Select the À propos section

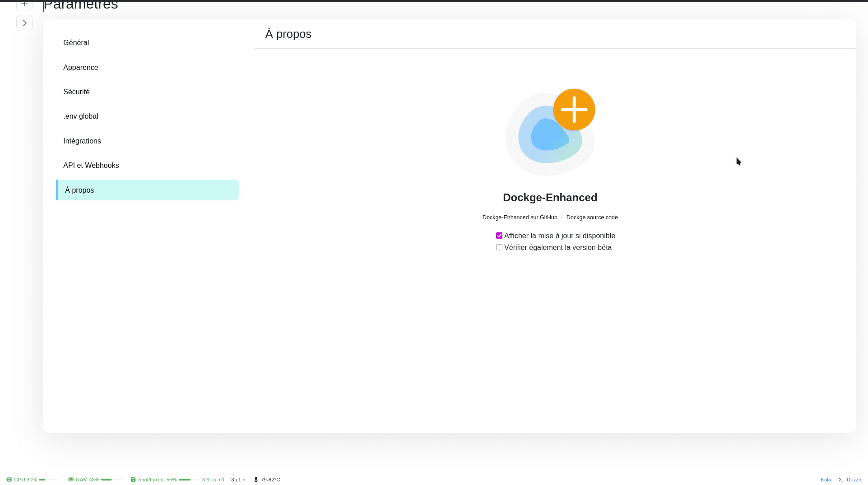click(x=148, y=190)
